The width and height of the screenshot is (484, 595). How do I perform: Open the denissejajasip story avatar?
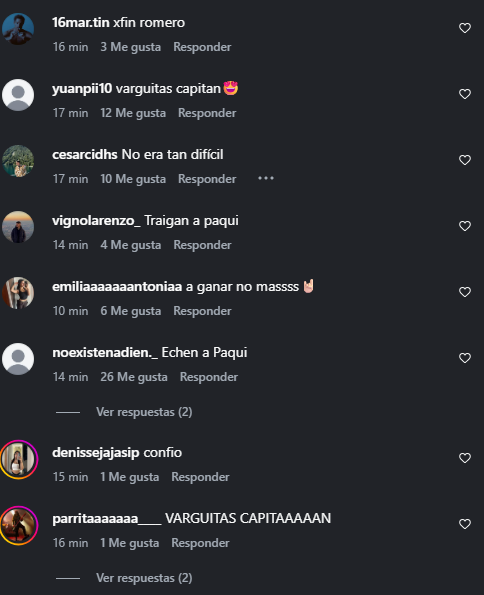tap(18, 459)
